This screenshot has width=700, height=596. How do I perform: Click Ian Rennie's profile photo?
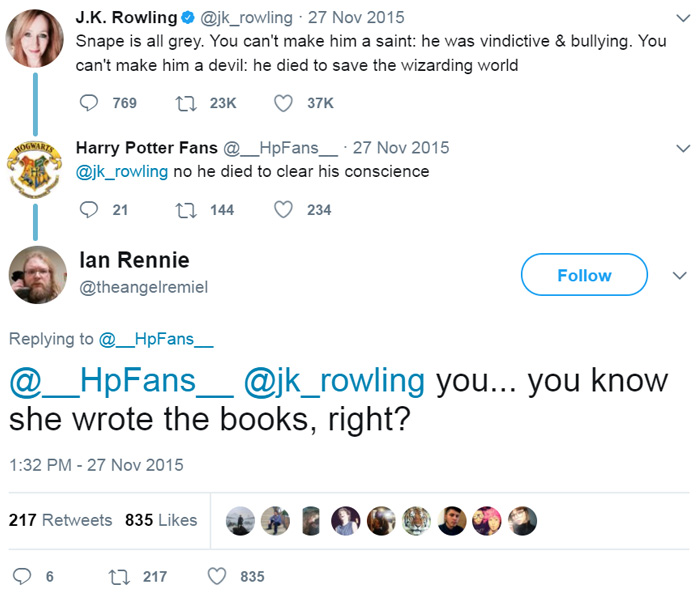tap(37, 273)
